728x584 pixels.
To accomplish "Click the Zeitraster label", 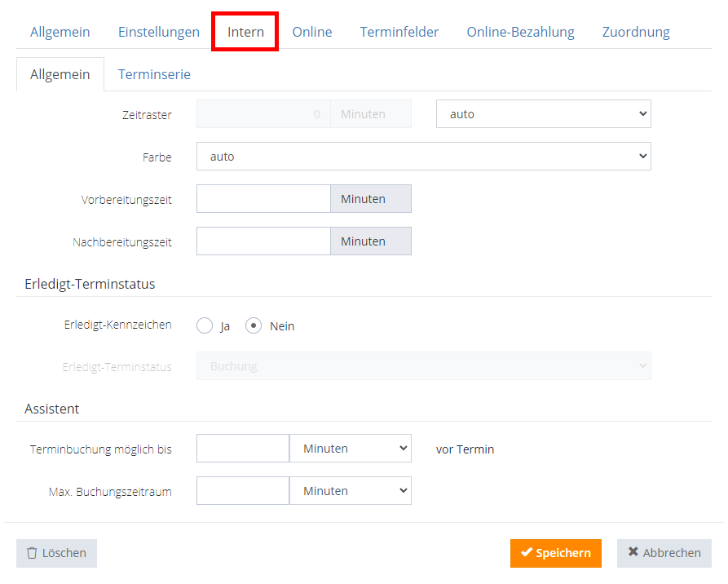I will click(148, 115).
